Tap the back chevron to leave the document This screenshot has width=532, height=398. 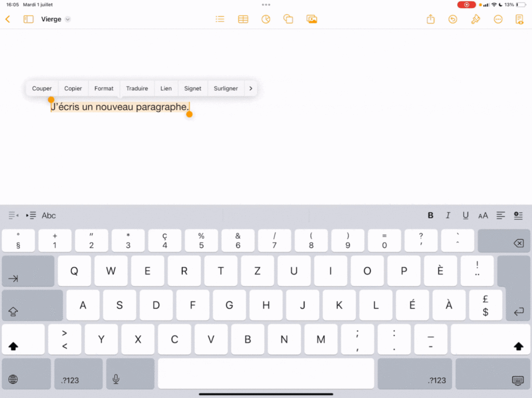(8, 19)
